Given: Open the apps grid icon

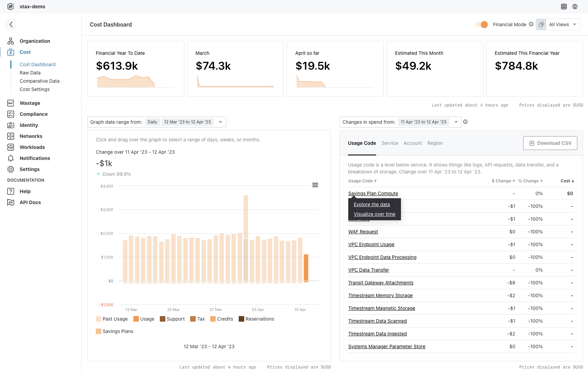Looking at the screenshot, I should (x=564, y=7).
